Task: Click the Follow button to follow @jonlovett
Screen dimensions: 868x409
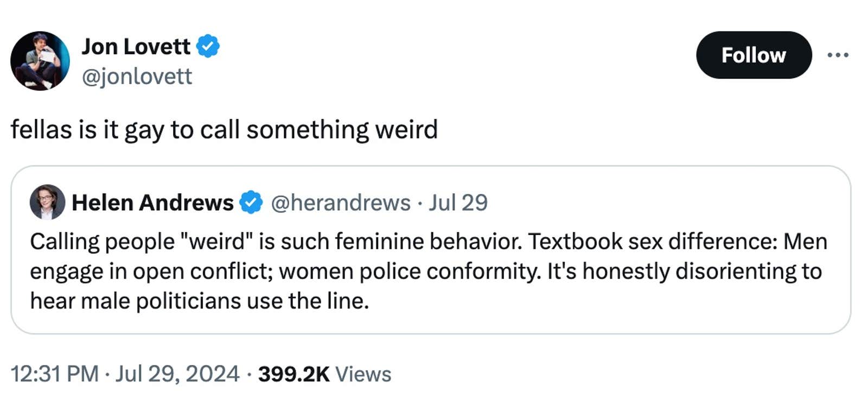Action: [754, 55]
